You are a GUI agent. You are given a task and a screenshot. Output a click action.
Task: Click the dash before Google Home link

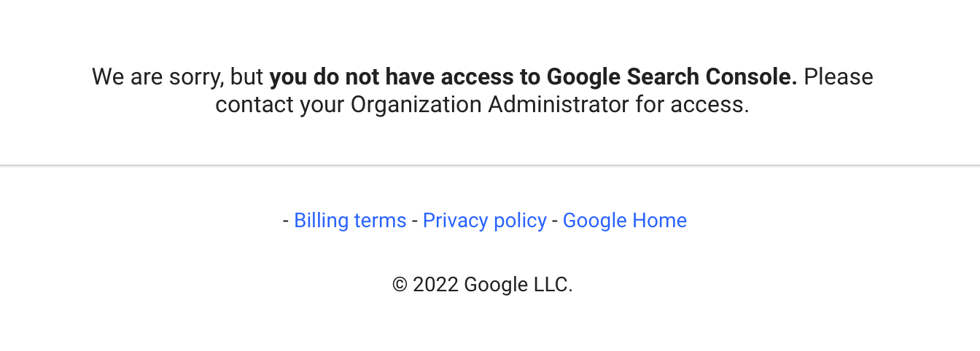tap(555, 221)
